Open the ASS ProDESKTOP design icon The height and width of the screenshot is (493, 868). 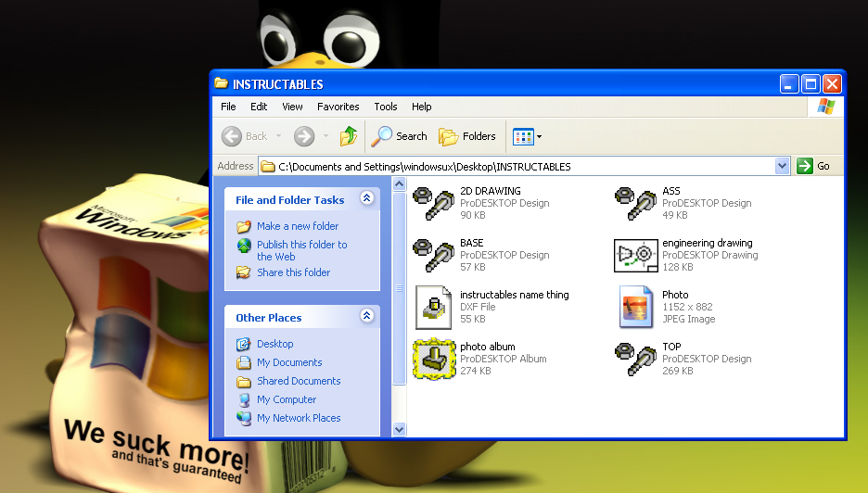(x=635, y=204)
